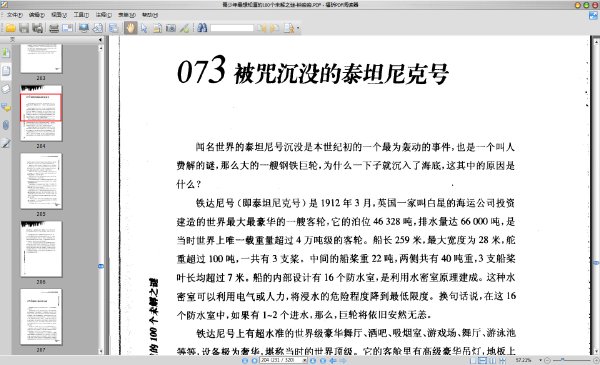Image resolution: width=600 pixels, height=365 pixels.
Task: Select page 203 thumbnail
Action: [x=41, y=58]
